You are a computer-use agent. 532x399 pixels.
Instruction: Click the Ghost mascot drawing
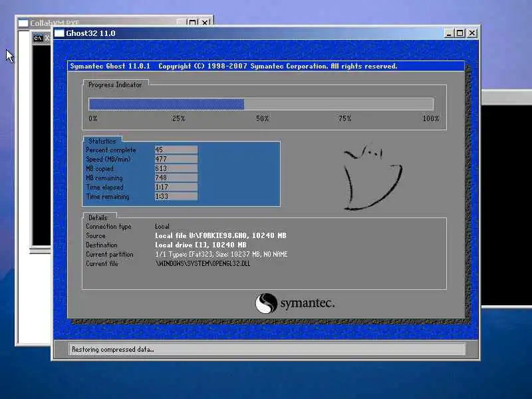373,178
